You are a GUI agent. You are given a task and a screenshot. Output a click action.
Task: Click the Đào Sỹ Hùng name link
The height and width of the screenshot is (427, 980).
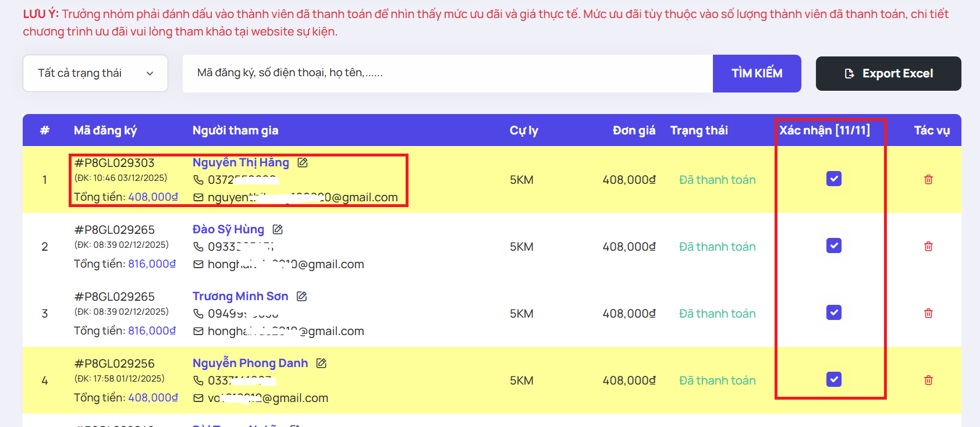pyautogui.click(x=228, y=230)
